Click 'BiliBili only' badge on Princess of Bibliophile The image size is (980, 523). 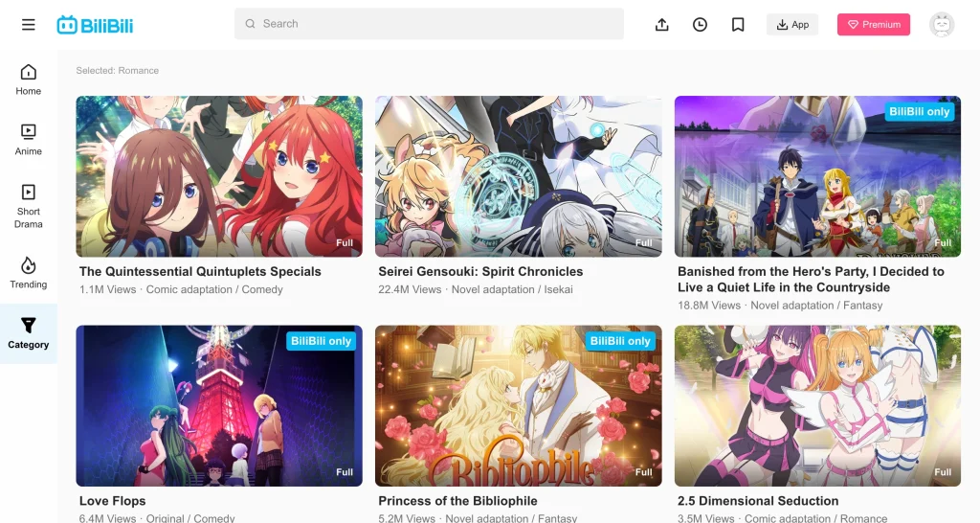620,341
